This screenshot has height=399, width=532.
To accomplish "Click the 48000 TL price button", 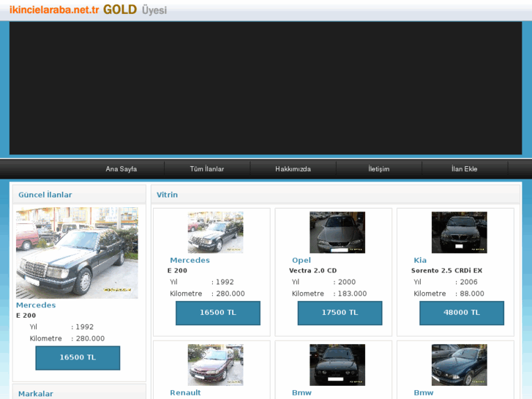I will point(462,313).
